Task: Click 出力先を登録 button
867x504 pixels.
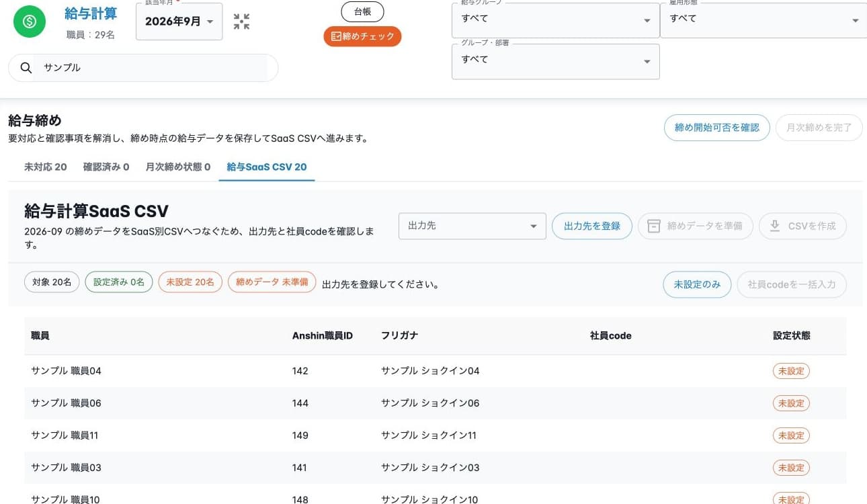Action: click(x=592, y=226)
